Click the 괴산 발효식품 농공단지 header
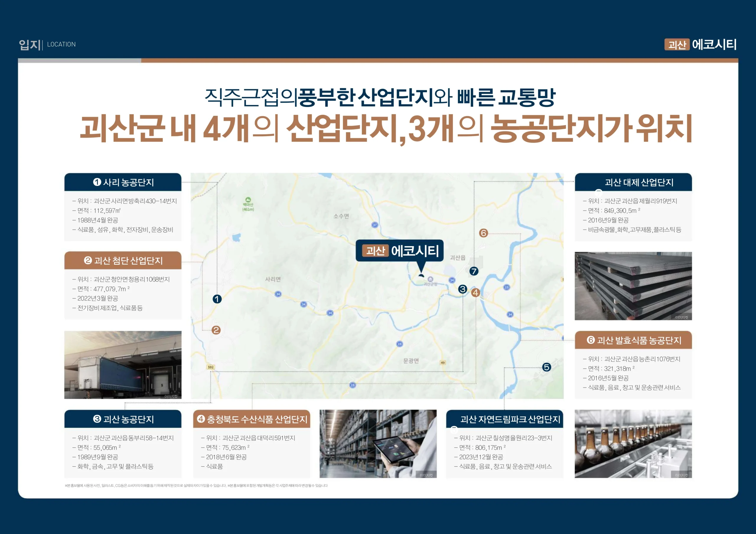The image size is (756, 534). point(633,340)
